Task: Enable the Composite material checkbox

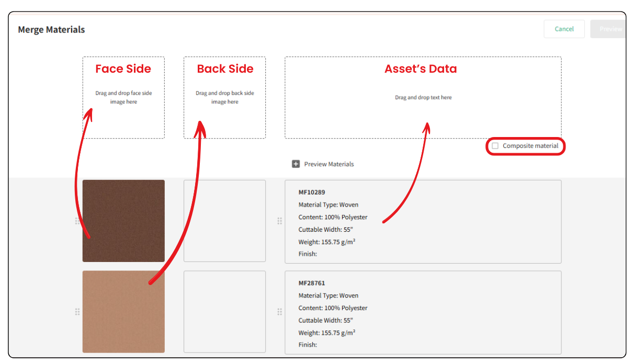Action: (495, 146)
